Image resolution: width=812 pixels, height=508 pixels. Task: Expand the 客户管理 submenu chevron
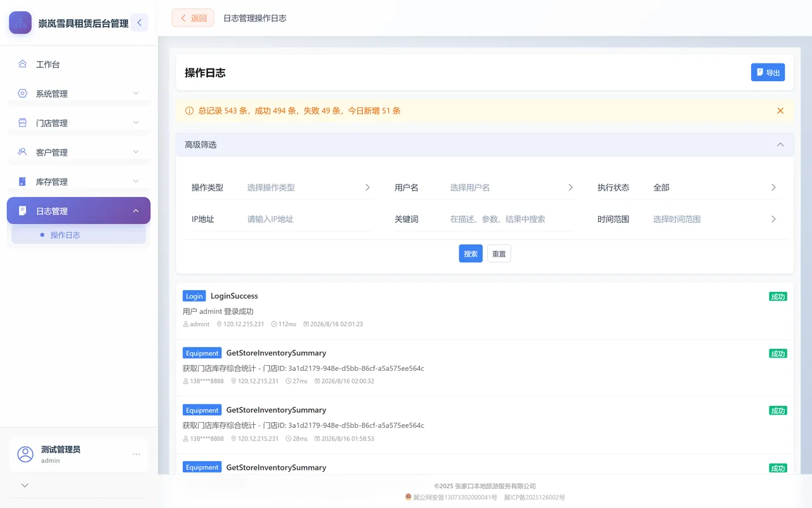click(x=136, y=152)
